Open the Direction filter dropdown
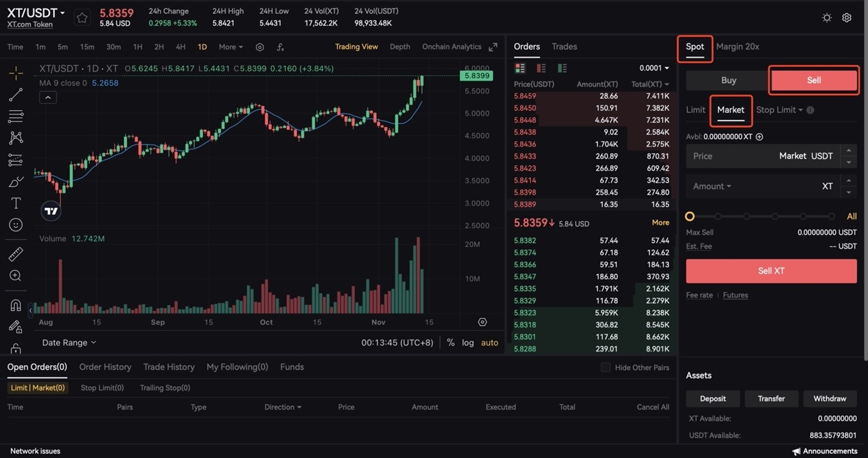 283,407
